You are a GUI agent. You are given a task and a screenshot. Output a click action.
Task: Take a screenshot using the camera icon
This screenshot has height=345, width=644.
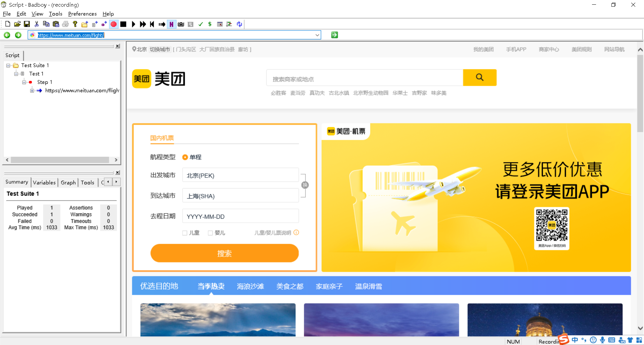point(181,24)
